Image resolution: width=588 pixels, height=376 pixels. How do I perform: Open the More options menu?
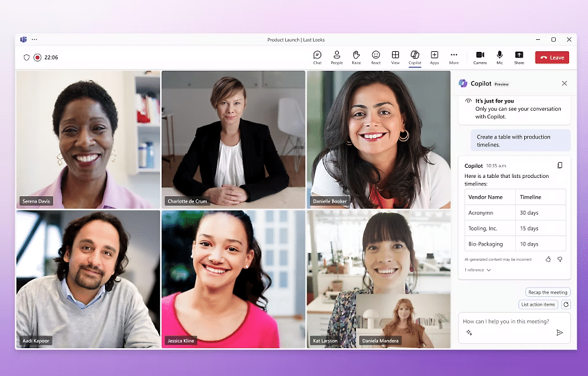[454, 57]
